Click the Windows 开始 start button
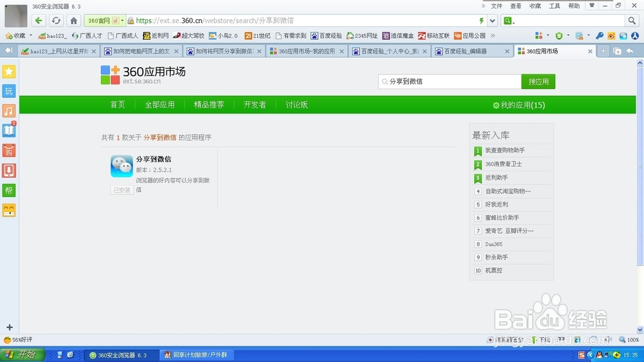Screen dimensions: 644x362 click(x=22, y=355)
